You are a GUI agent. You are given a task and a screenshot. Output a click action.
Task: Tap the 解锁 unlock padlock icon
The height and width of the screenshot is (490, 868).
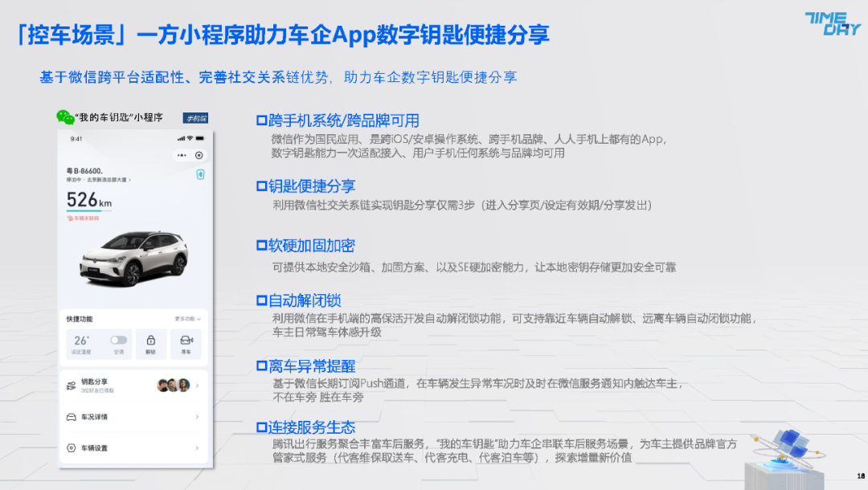[151, 341]
